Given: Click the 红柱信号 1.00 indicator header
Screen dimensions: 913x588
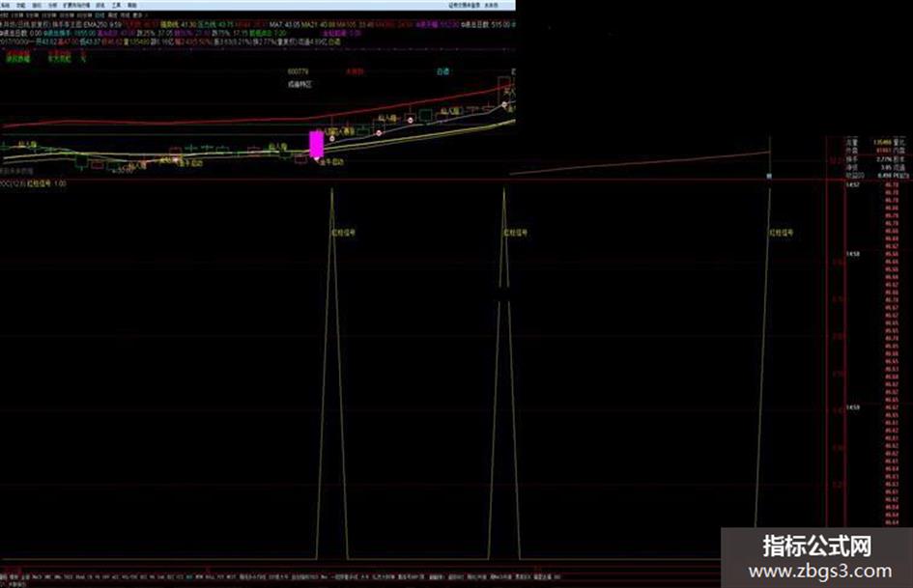Looking at the screenshot, I should point(46,183).
